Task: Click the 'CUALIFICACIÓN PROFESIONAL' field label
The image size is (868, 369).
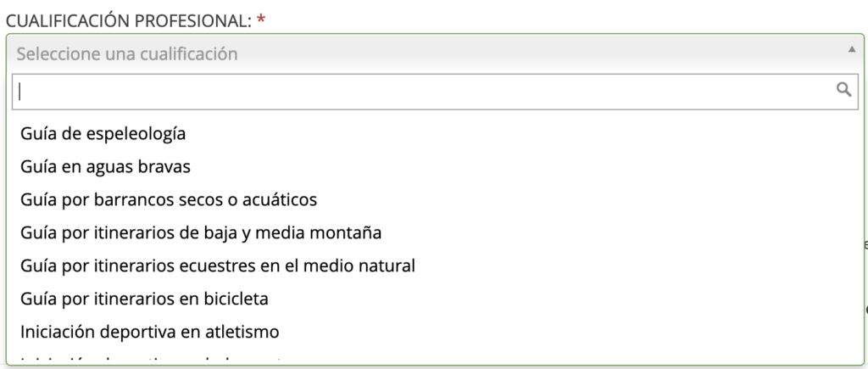Action: (x=129, y=18)
